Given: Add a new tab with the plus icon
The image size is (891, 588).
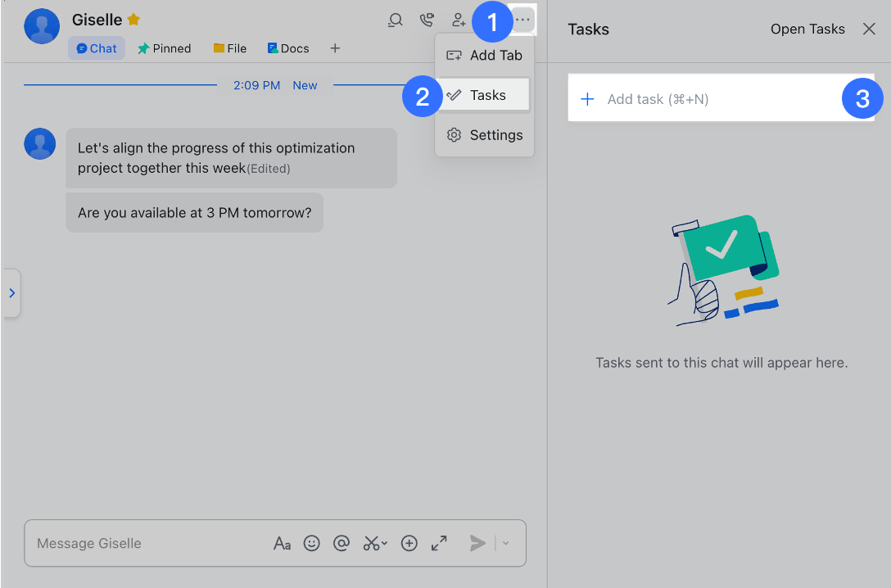Looking at the screenshot, I should click(x=335, y=48).
